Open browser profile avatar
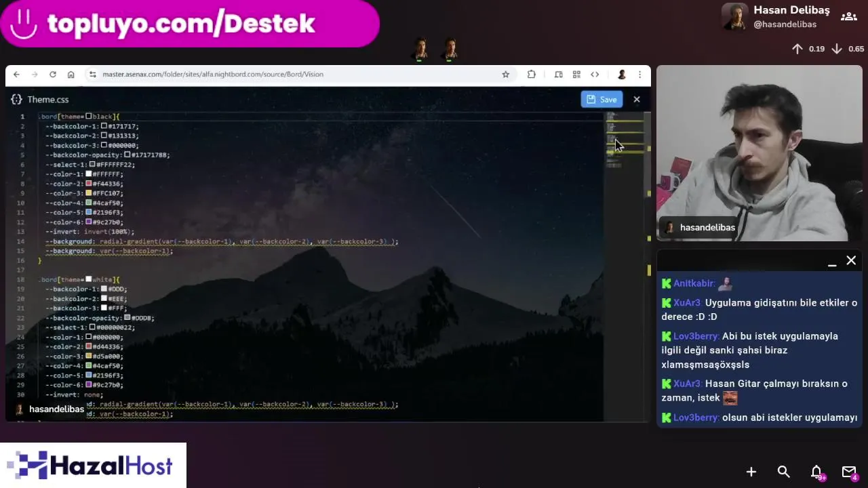This screenshot has height=488, width=868. (621, 75)
